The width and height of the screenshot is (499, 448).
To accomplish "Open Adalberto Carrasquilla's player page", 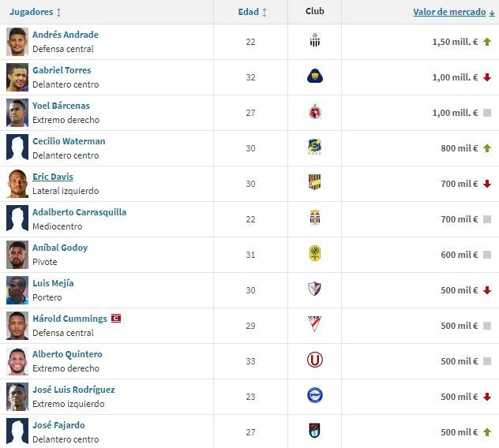I will [x=79, y=212].
